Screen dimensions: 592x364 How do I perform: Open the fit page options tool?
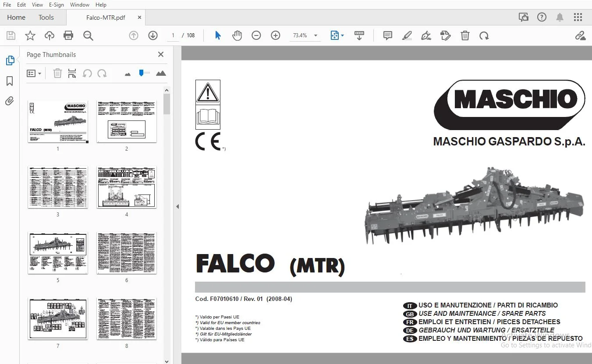coord(337,35)
